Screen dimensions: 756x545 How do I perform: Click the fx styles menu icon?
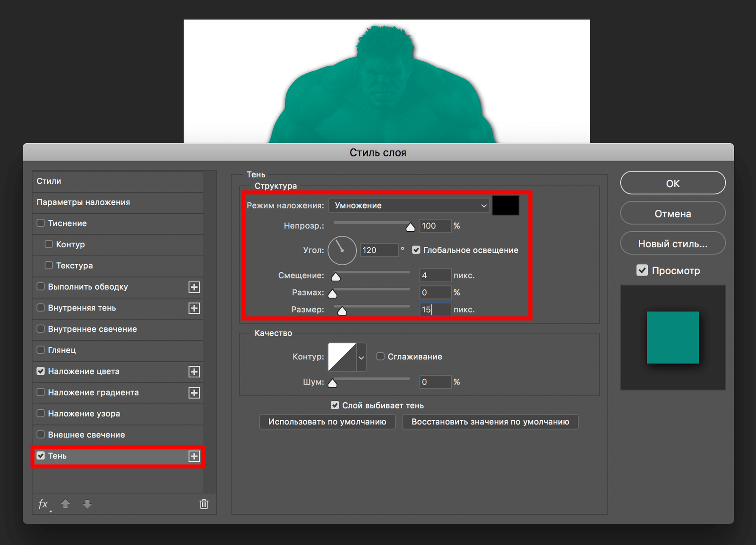tap(43, 504)
